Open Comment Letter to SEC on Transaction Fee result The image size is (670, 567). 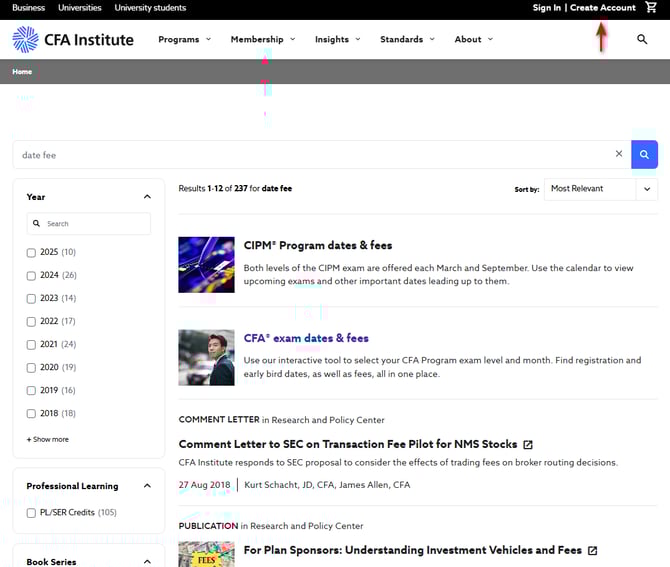tap(348, 444)
